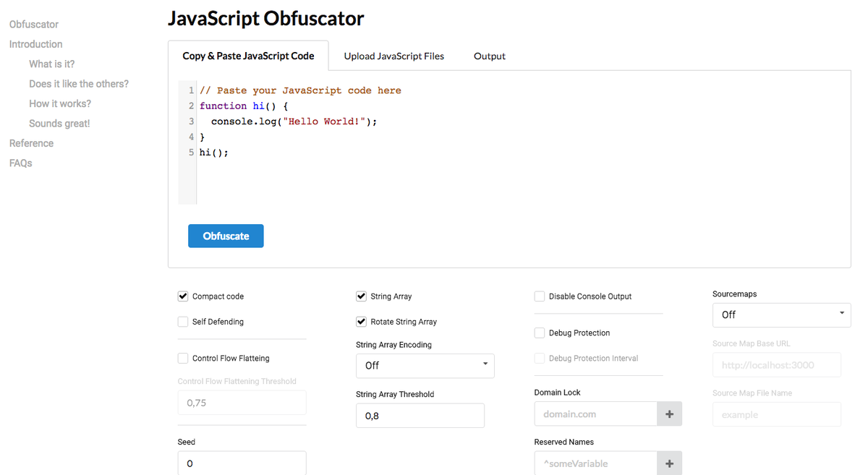This screenshot has height=475, width=868.
Task: Focus the Seed input field
Action: pos(242,463)
